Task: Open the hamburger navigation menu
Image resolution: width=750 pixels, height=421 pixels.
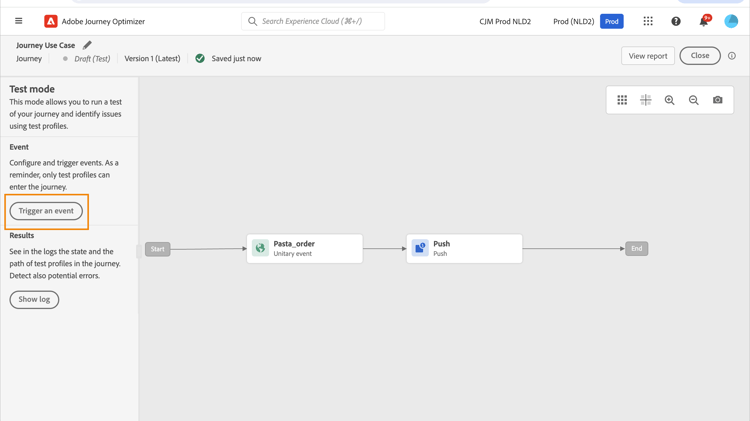Action: pos(18,21)
